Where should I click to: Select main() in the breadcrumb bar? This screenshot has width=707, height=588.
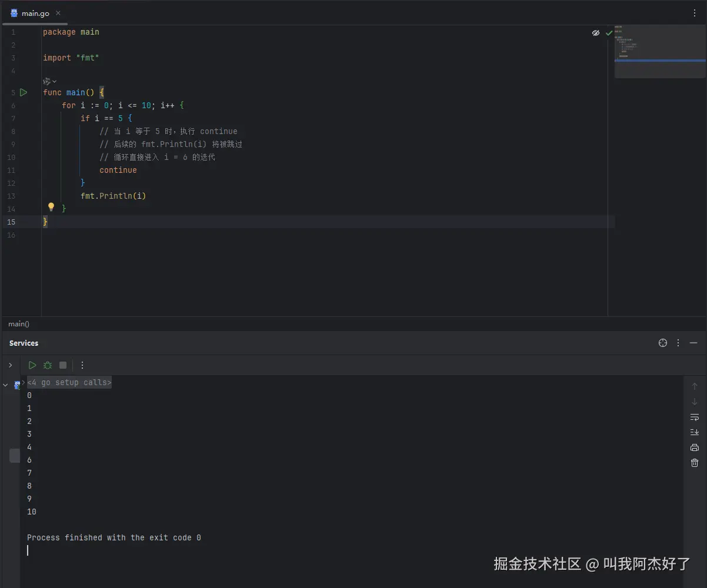pos(19,324)
